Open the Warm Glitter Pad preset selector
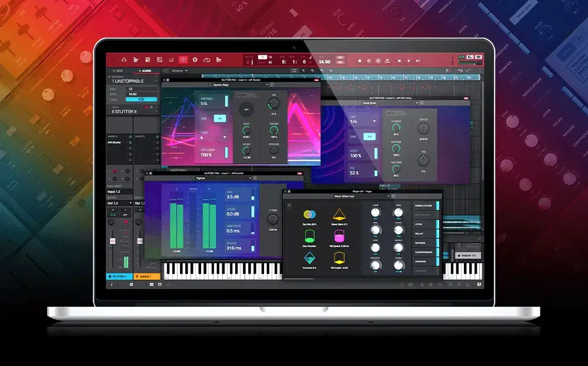The height and width of the screenshot is (366, 588). pyautogui.click(x=361, y=196)
